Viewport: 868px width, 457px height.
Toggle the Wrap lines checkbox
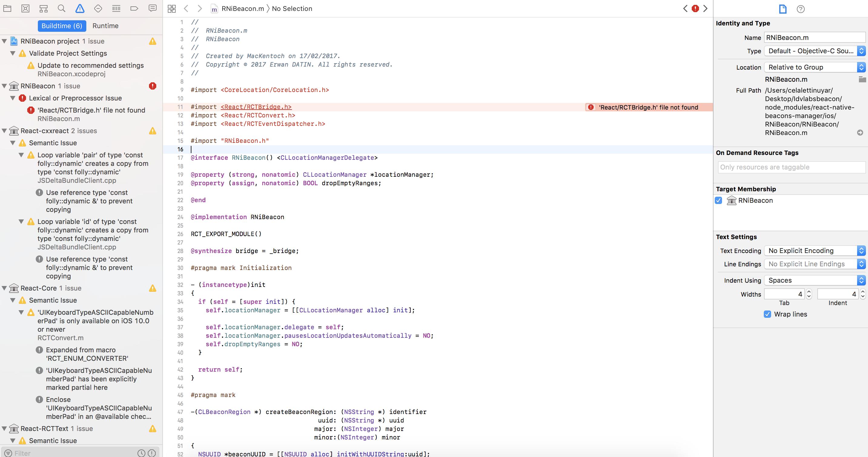click(x=767, y=314)
